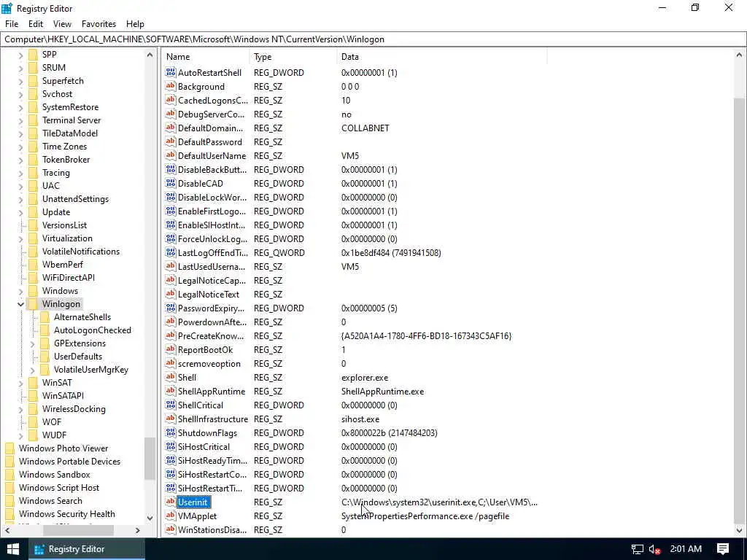Click the Windows Photo Viewer folder icon
Image resolution: width=747 pixels, height=560 pixels.
(x=9, y=448)
